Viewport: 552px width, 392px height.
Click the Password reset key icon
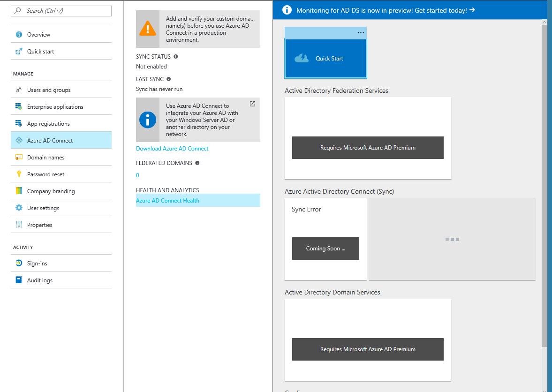click(x=19, y=174)
